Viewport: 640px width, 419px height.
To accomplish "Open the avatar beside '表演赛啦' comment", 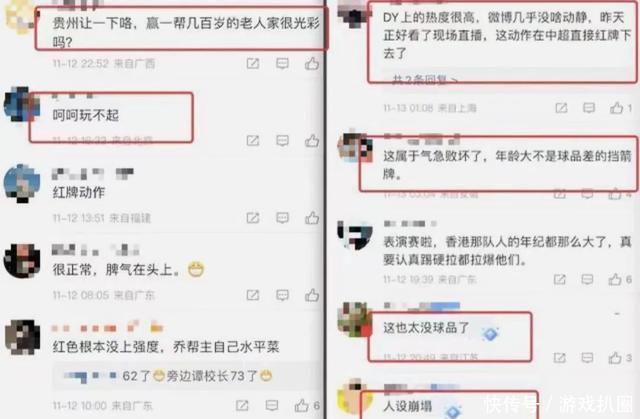I will 354,235.
